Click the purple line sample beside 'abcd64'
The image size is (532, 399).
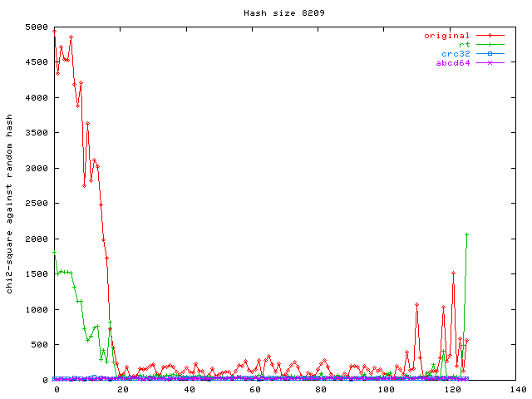coord(490,63)
